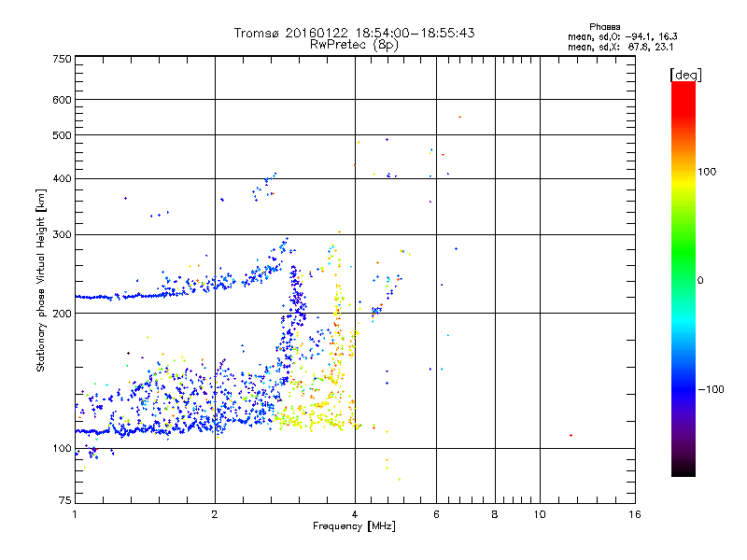Click the colorbar tick label '100'
This screenshot has height=560, width=747.
click(x=707, y=172)
